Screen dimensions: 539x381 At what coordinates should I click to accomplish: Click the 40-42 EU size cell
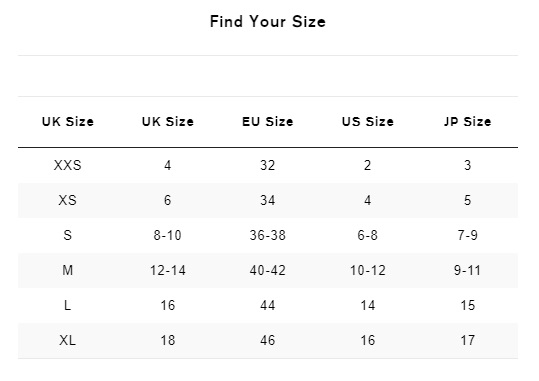[x=268, y=271]
